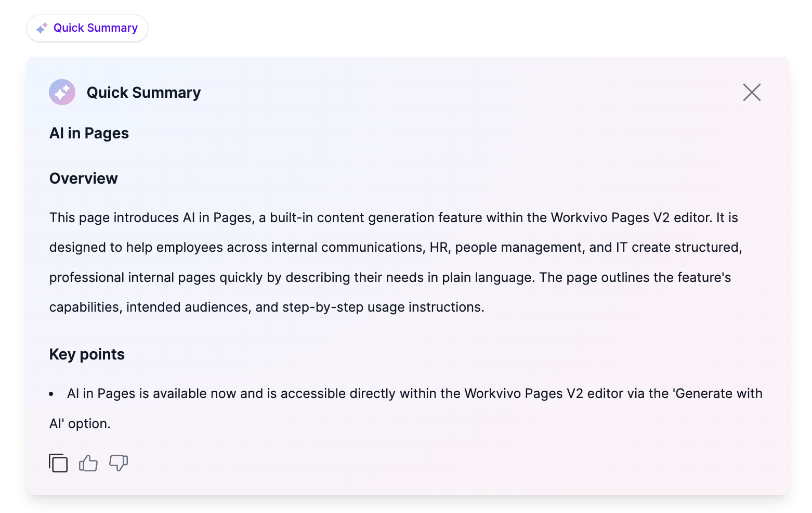Click the 'Quick Summary' panel title text

point(143,93)
